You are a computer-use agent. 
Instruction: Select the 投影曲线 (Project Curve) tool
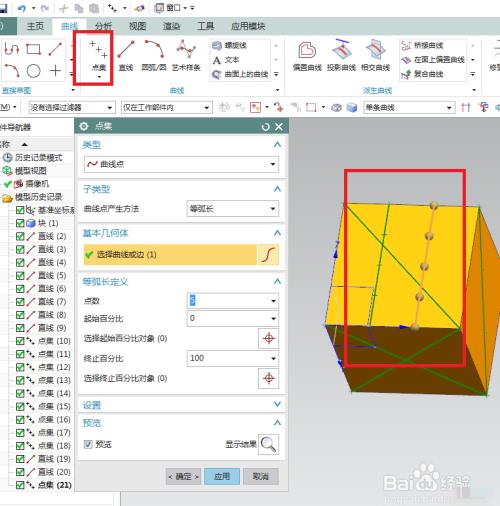click(x=341, y=55)
